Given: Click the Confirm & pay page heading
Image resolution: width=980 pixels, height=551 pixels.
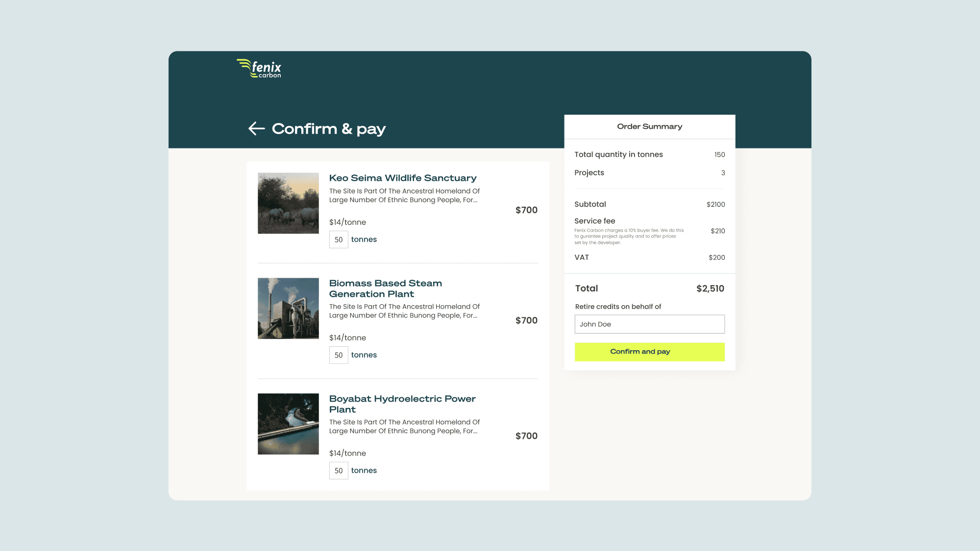Looking at the screenshot, I should pos(328,129).
